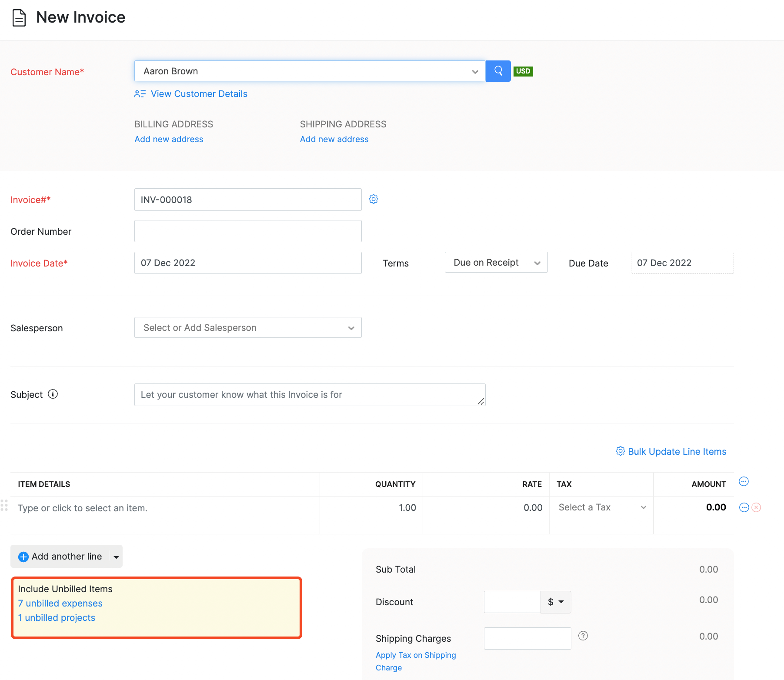View Customer Details for Aaron Brown

[199, 93]
